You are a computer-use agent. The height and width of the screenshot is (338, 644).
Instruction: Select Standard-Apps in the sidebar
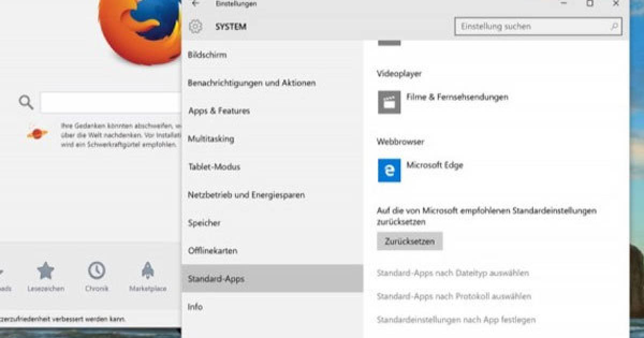216,278
